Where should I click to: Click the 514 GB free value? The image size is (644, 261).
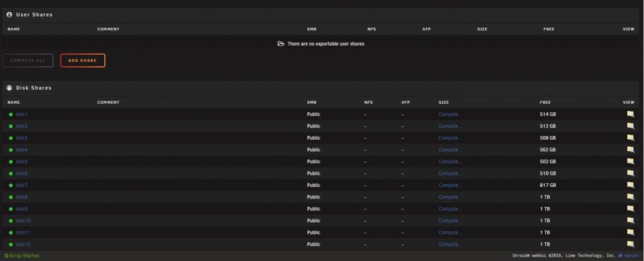click(x=547, y=114)
